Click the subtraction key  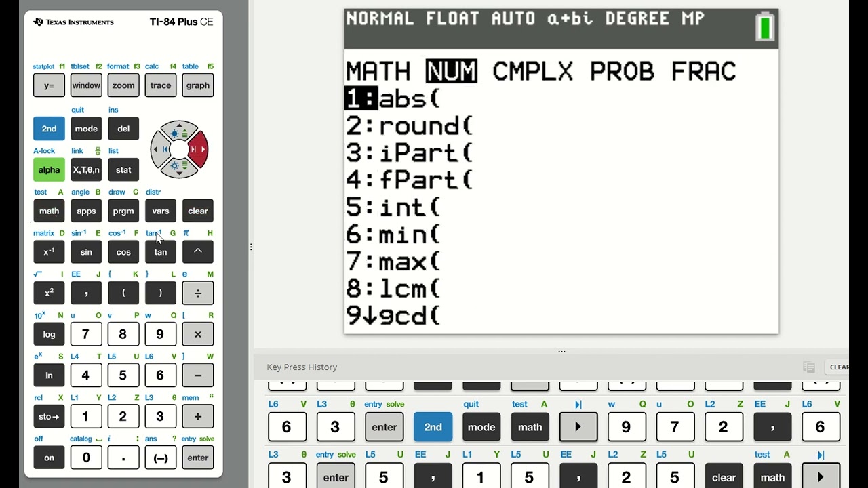click(198, 375)
